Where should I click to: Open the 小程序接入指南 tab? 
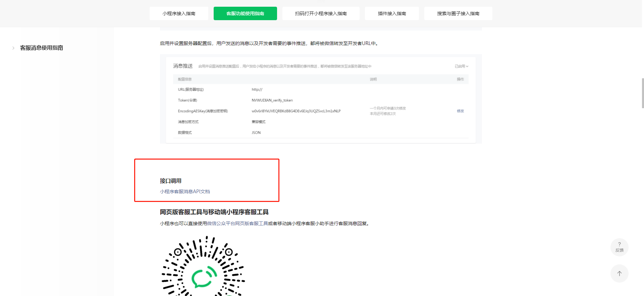click(x=179, y=13)
